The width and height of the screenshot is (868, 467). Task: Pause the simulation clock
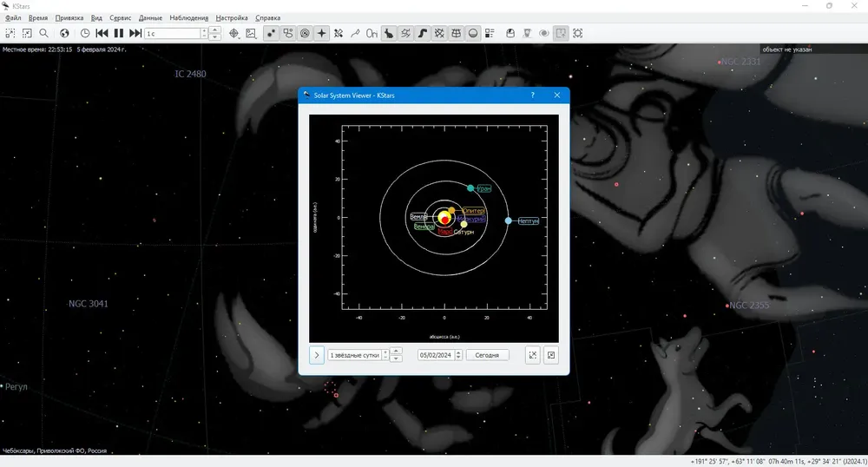coord(118,33)
